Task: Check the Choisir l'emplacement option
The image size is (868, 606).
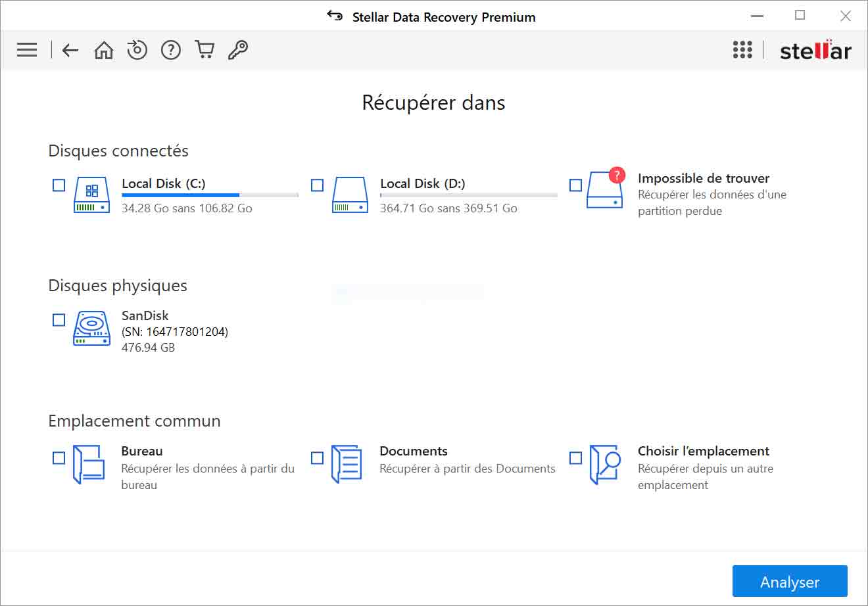Action: tap(577, 458)
